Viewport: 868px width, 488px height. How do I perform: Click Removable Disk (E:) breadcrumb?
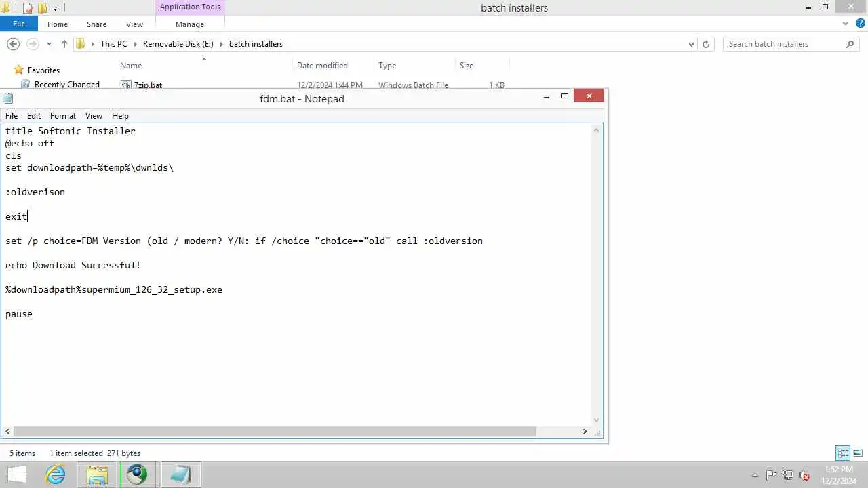click(178, 44)
